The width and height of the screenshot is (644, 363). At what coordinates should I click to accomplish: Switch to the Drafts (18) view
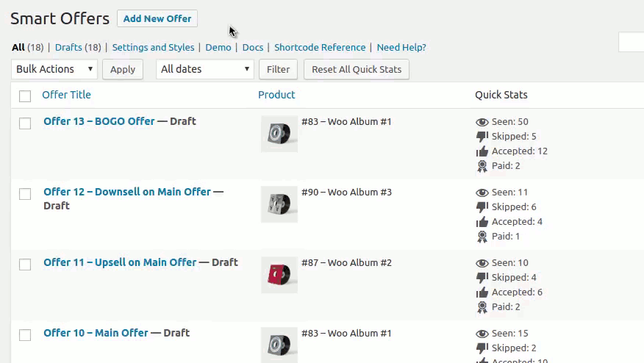pyautogui.click(x=78, y=47)
